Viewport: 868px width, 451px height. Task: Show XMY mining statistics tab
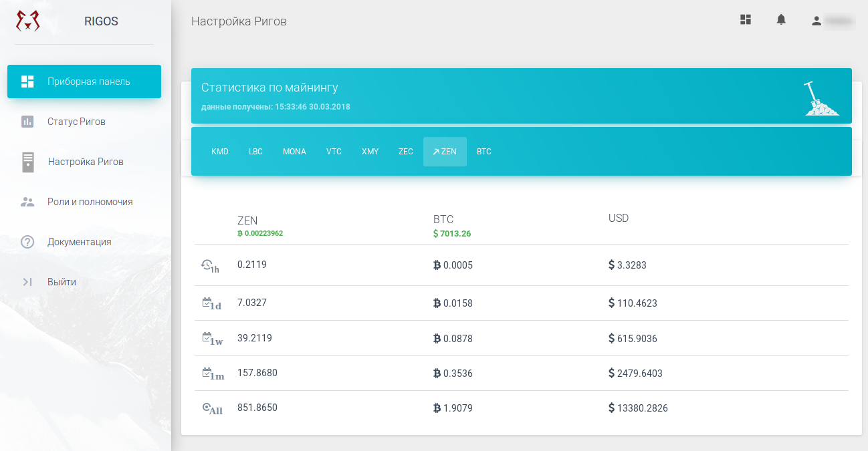(x=370, y=152)
